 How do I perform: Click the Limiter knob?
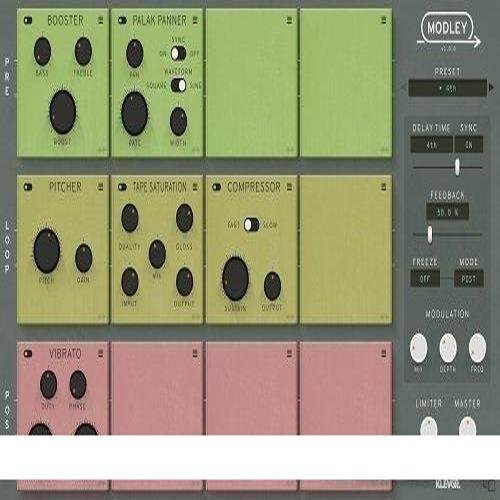click(429, 426)
